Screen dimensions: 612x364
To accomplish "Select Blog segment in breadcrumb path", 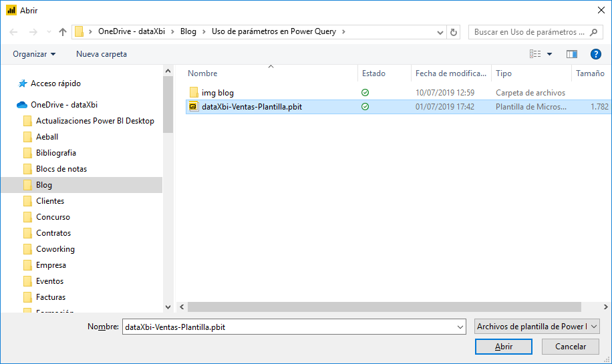I will 188,31.
